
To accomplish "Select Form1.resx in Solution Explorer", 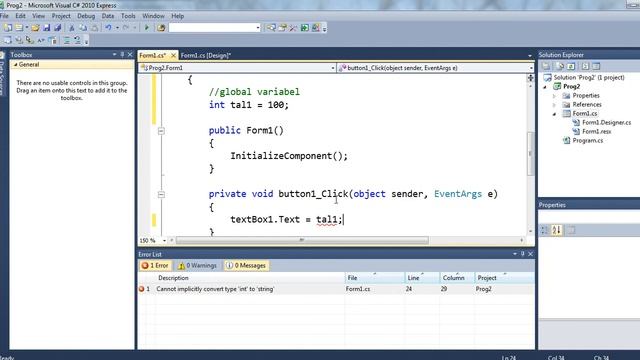I will (596, 131).
